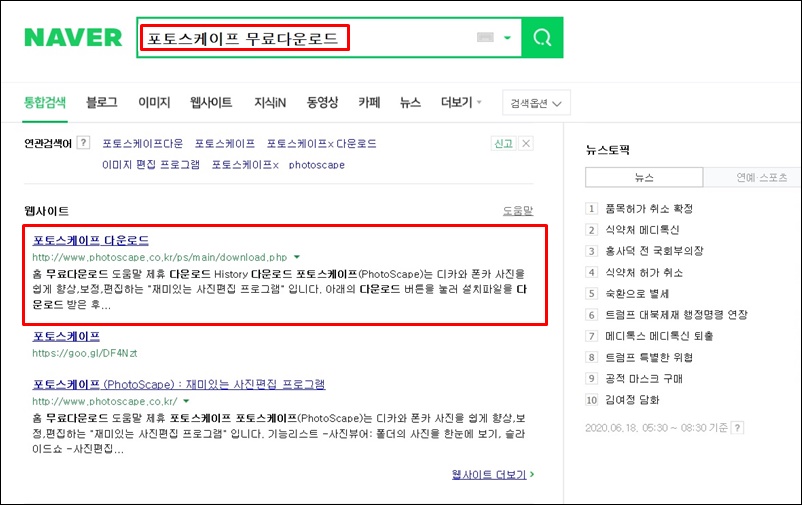Click the https://goo.gl/DF4Nzt URL text
The height and width of the screenshot is (505, 802).
point(84,353)
